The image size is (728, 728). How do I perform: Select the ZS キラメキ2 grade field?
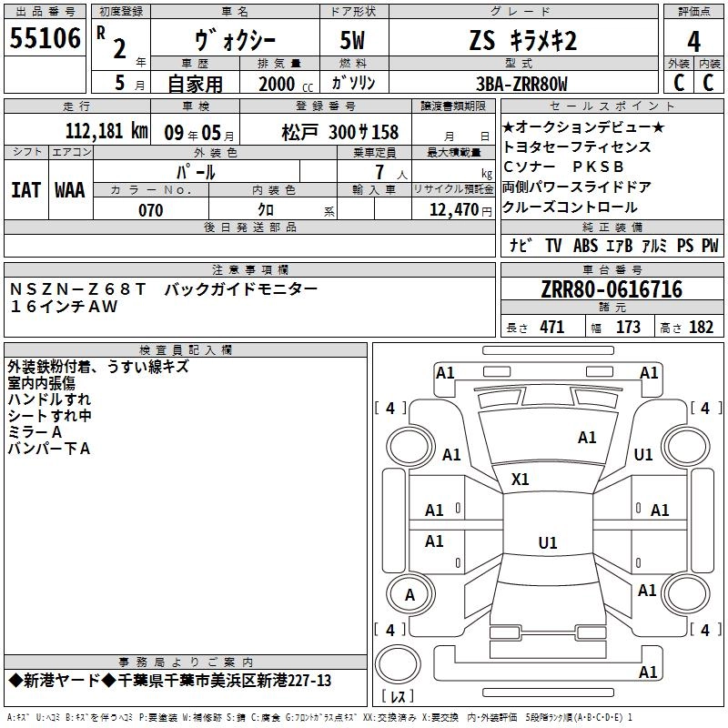pos(523,40)
